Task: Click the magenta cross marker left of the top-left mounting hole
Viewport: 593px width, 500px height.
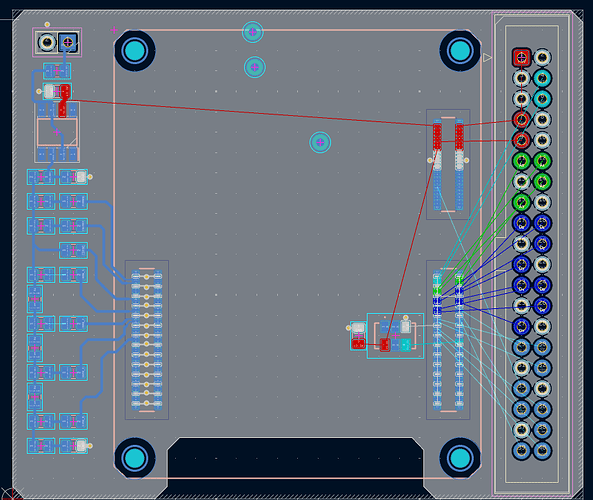Action: (114, 30)
